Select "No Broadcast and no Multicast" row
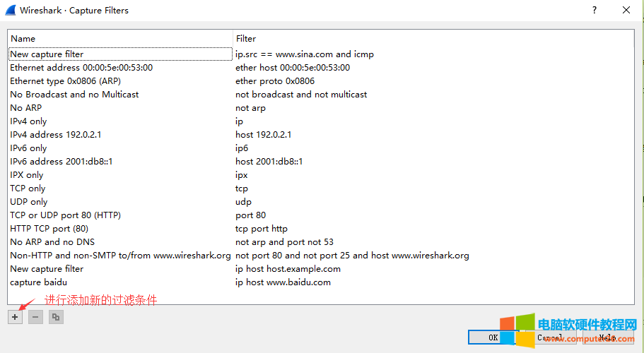This screenshot has height=353, width=644. [x=74, y=95]
